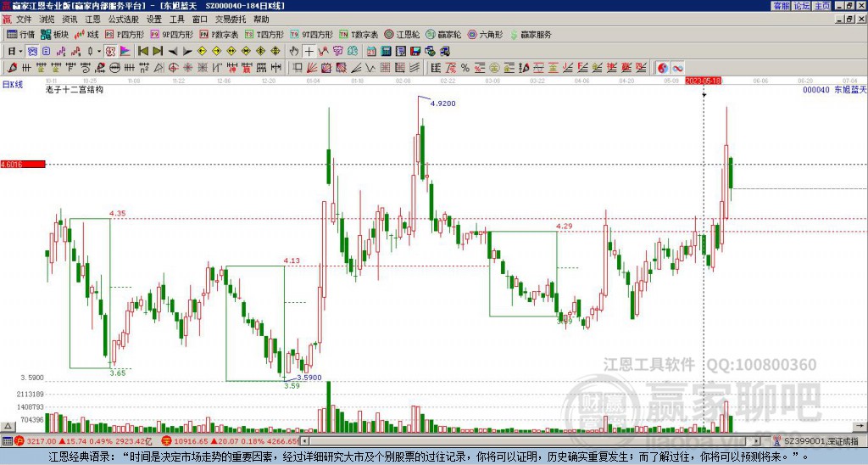Click the status bar grid icon
This screenshot has height=465, width=868.
(x=7, y=441)
